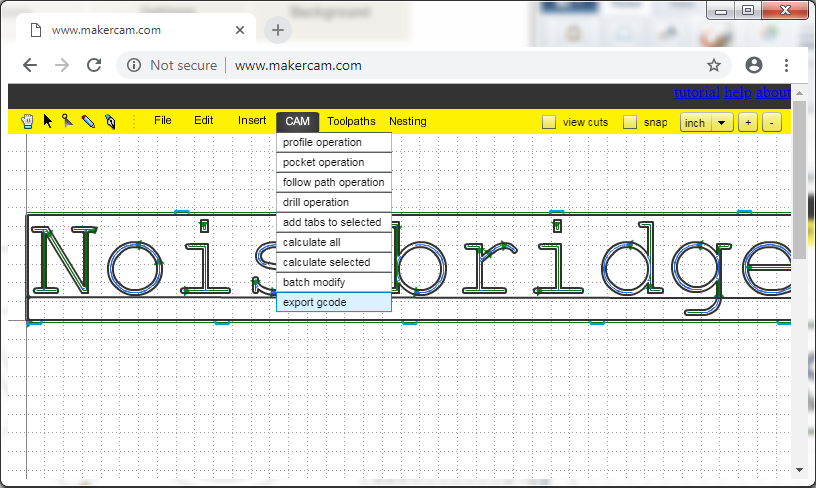Reload the makercam page

94,65
